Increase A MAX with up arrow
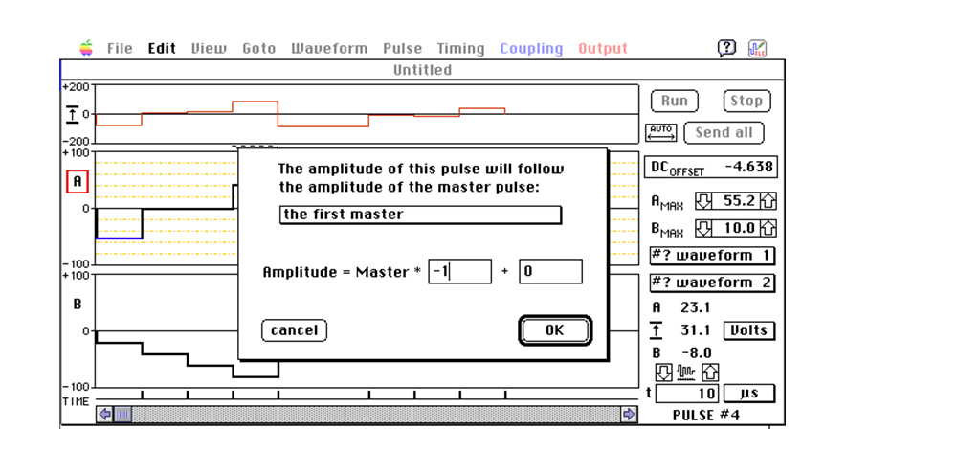This screenshot has width=980, height=476. [x=768, y=201]
